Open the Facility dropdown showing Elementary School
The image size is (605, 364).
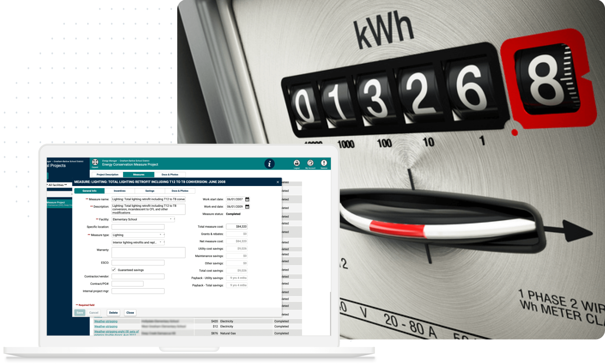170,219
